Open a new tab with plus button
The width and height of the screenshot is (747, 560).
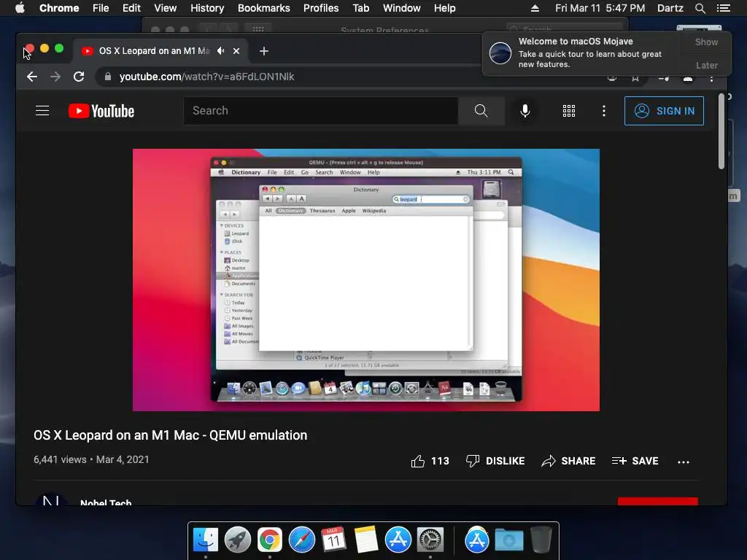[x=264, y=51]
